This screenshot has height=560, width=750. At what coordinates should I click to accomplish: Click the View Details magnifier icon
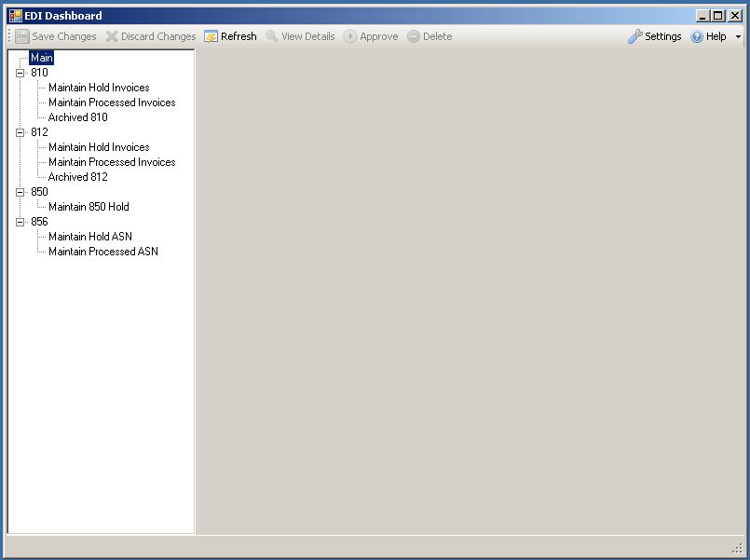(x=271, y=36)
